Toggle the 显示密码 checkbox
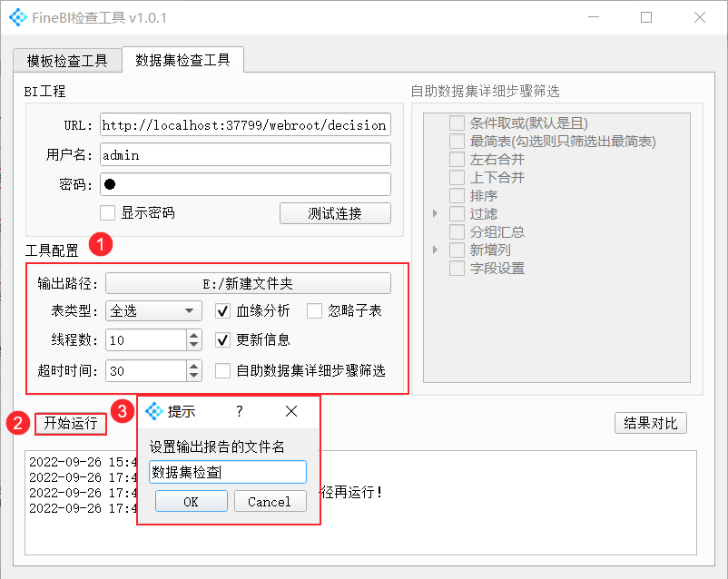Viewport: 728px width, 579px height. point(108,213)
